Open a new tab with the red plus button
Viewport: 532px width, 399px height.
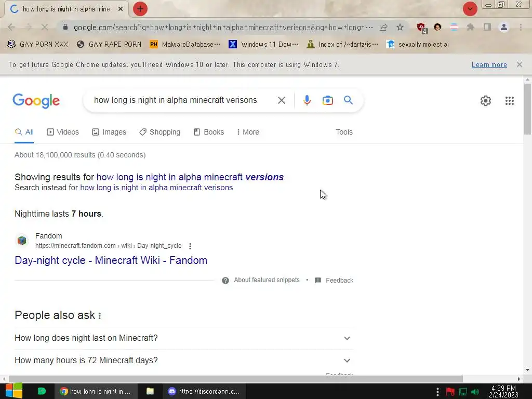140,9
